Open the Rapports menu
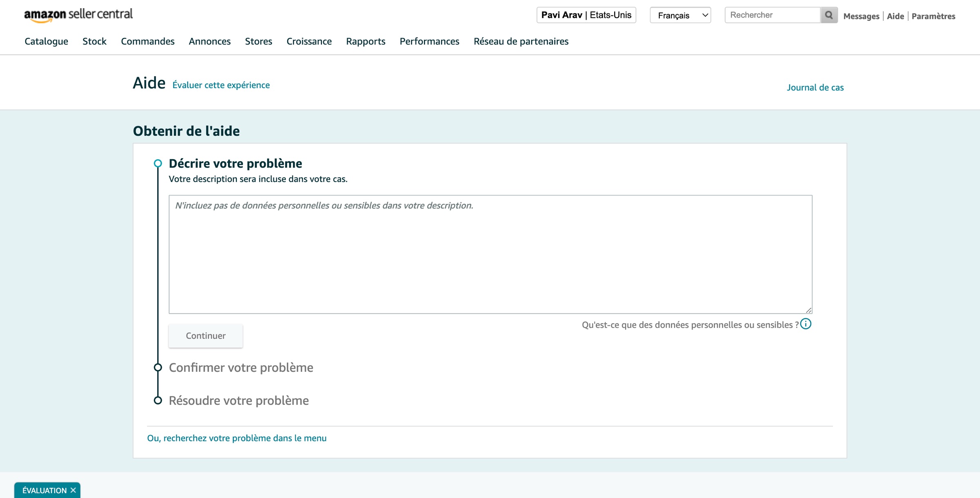 (365, 41)
